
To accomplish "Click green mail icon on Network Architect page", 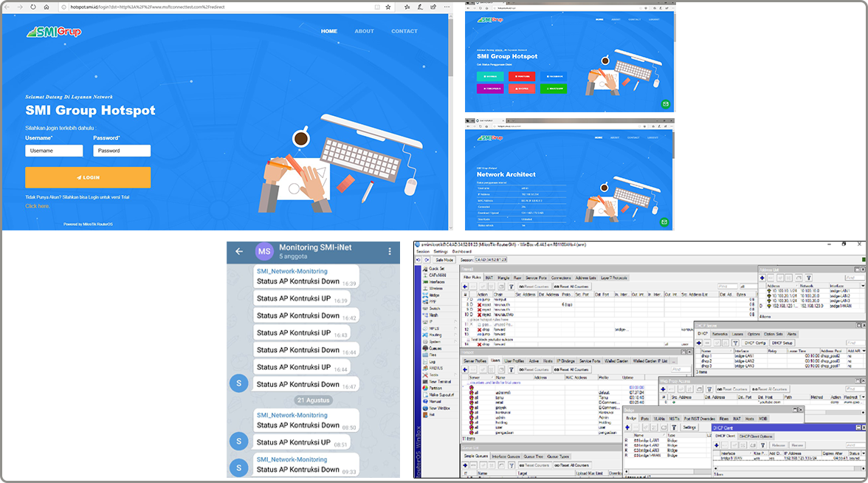I will (x=664, y=222).
